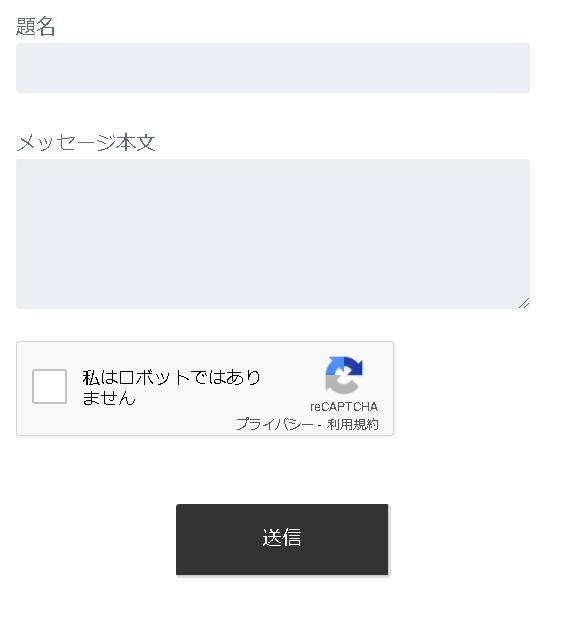Focus the メッセージ本文 message textarea
The width and height of the screenshot is (570, 630).
click(x=273, y=234)
